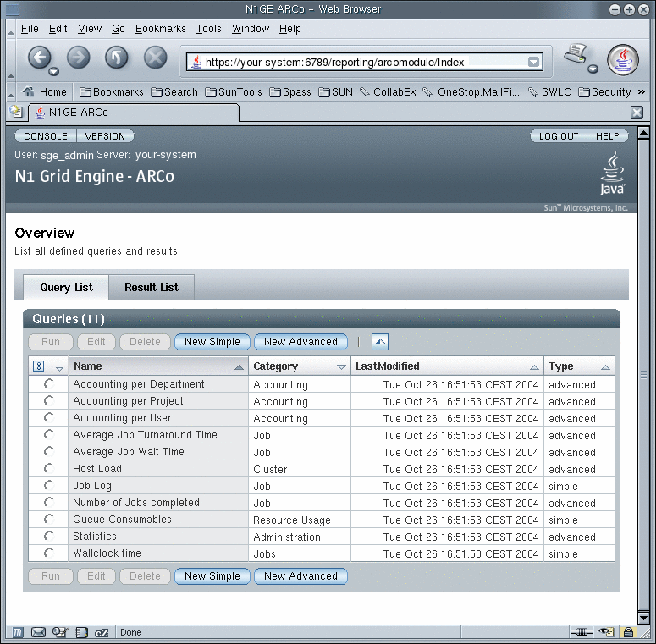Select the Average Job Wait Time radio
The height and width of the screenshot is (644, 656).
click(x=49, y=451)
